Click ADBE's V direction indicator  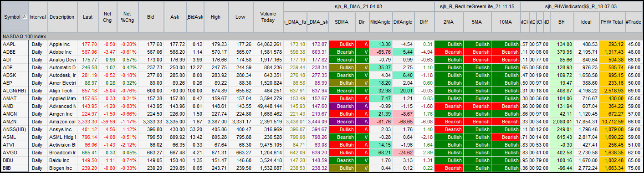(x=362, y=52)
